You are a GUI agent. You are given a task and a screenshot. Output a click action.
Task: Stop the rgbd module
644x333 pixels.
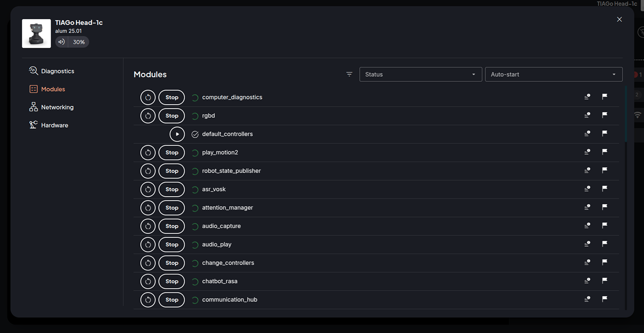pyautogui.click(x=172, y=116)
